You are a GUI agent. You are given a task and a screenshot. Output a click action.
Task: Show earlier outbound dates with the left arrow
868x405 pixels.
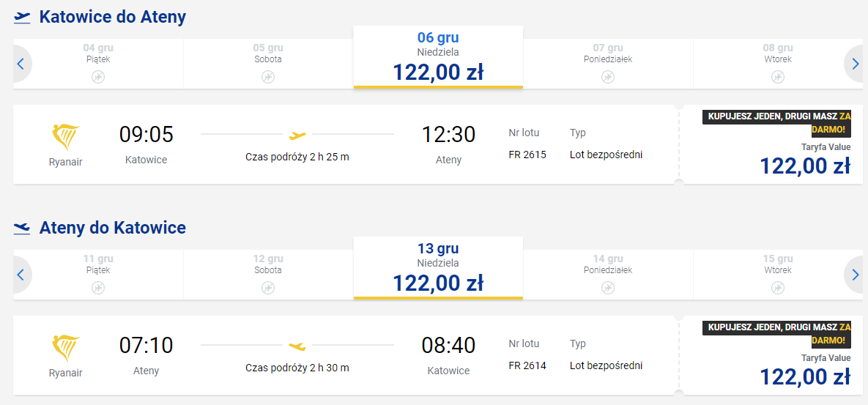21,64
